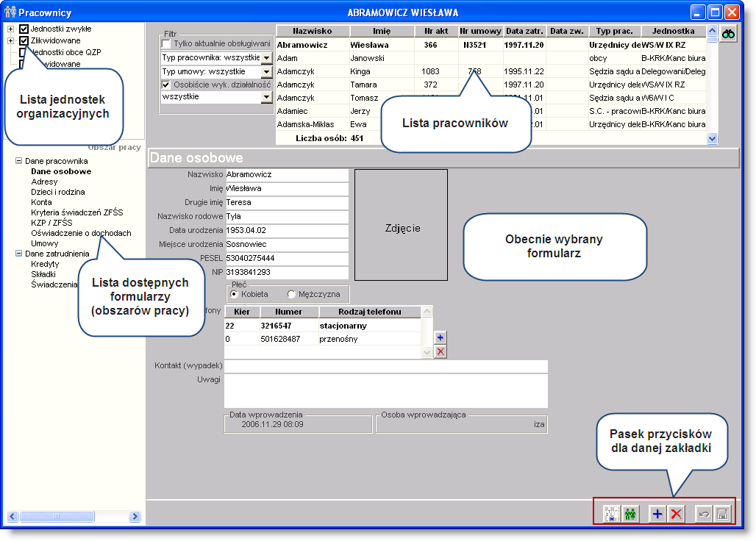Image resolution: width=756 pixels, height=541 pixels.
Task: Select the Adamska-Miklas Ewa row
Action: pyautogui.click(x=491, y=124)
